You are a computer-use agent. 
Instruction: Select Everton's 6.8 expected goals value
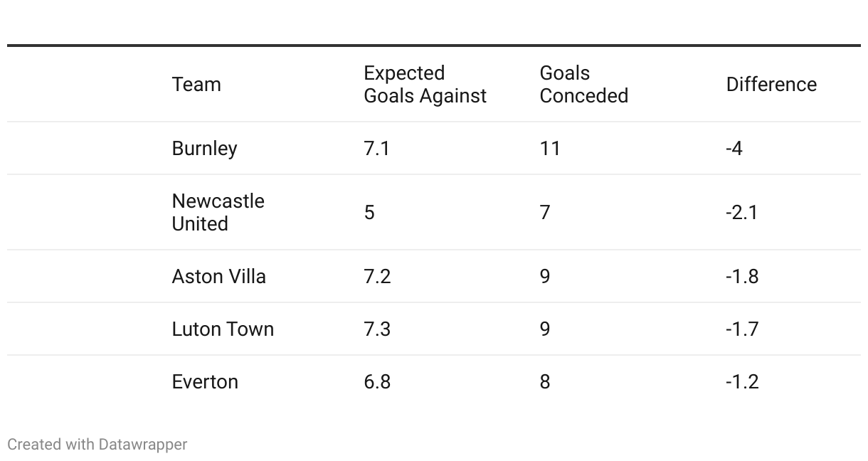click(x=377, y=381)
